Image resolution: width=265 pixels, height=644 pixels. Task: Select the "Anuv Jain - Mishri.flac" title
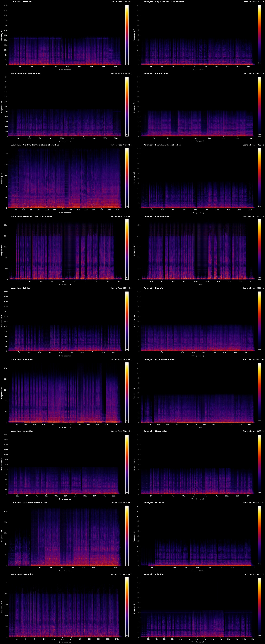[x=154, y=503]
